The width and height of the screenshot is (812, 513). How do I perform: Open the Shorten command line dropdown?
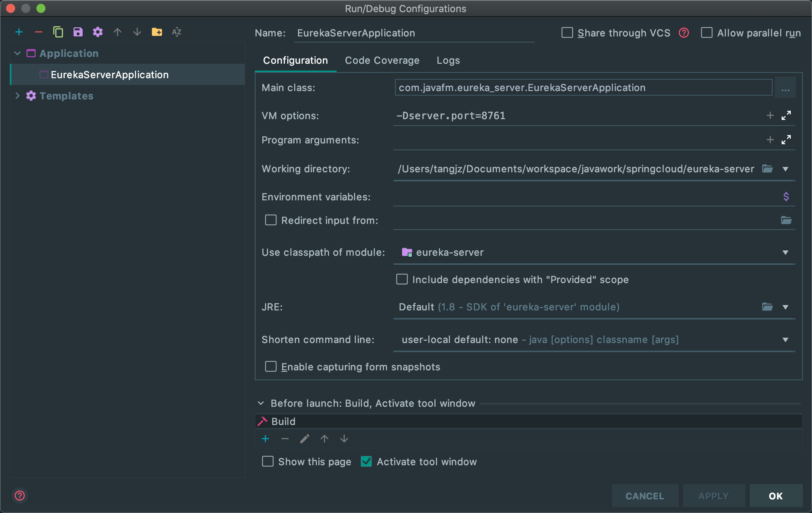tap(785, 340)
